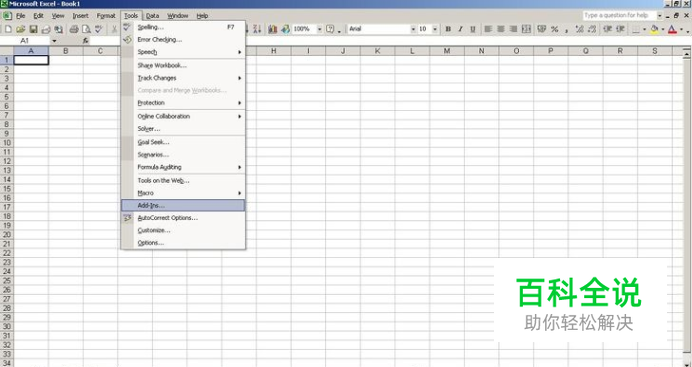Click the Save floppy disk icon
This screenshot has width=692, height=367.
tap(33, 29)
